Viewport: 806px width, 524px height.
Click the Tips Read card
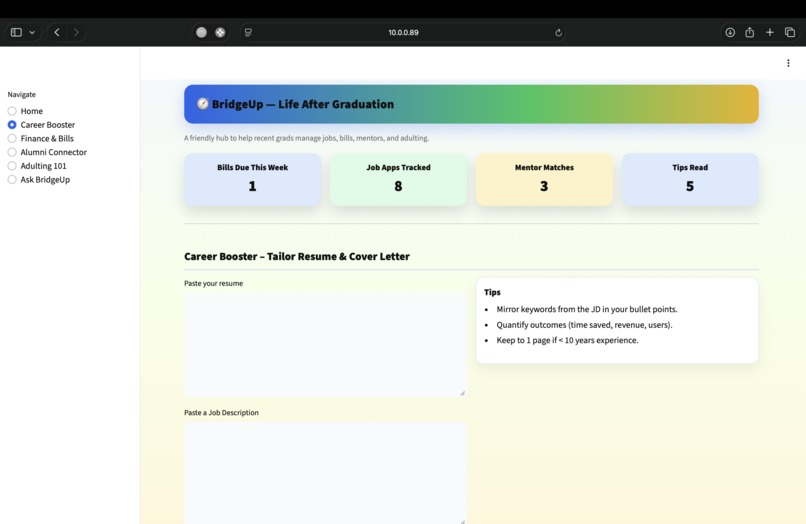pyautogui.click(x=690, y=179)
